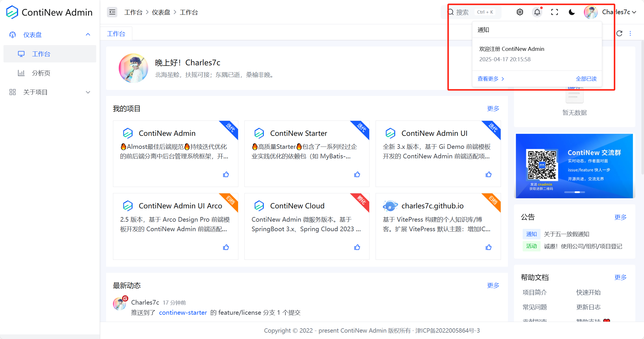Open the continew-starter repository link

183,312
